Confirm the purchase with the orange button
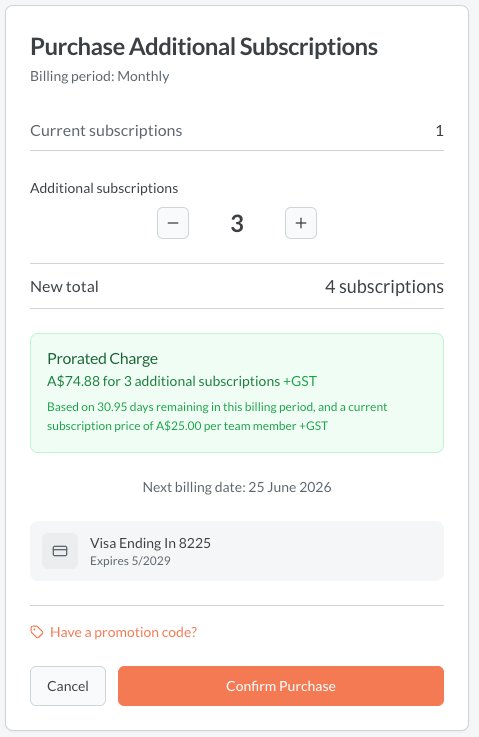Viewport: 479px width, 737px height. pyautogui.click(x=281, y=686)
